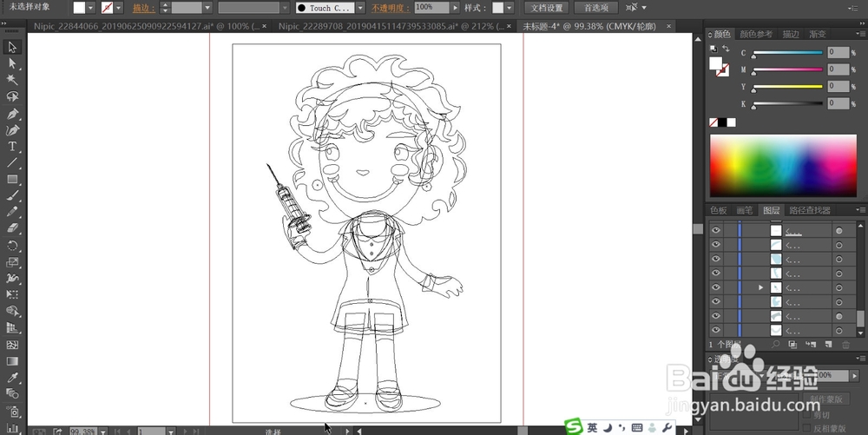Image resolution: width=868 pixels, height=435 pixels.
Task: Swap fill and stroke in Color panel
Action: tap(726, 49)
